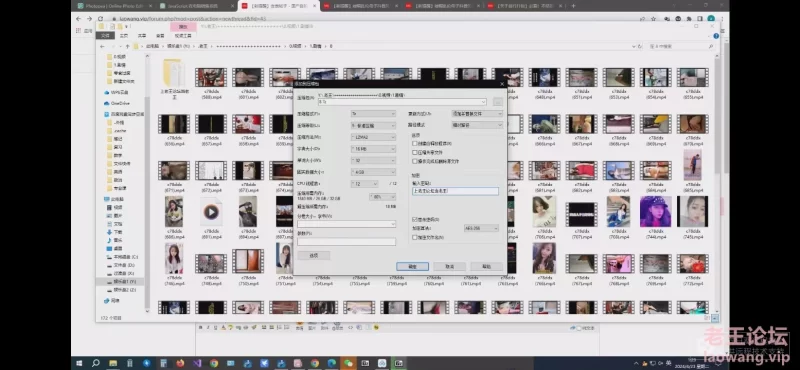Open the browser apps grid shortcut
Viewport: 800px width, 370px height.
(78, 31)
